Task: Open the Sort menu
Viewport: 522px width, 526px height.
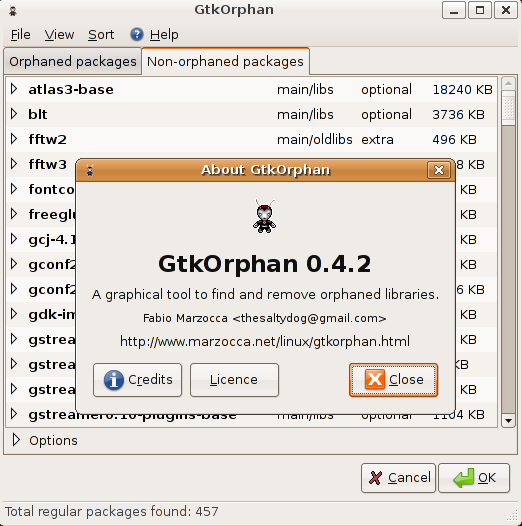Action: (101, 35)
